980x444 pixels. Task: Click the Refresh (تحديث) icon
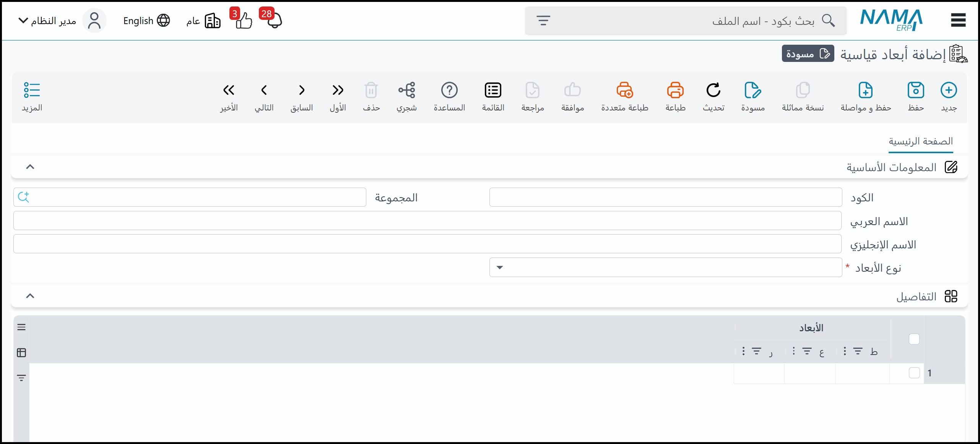[713, 91]
